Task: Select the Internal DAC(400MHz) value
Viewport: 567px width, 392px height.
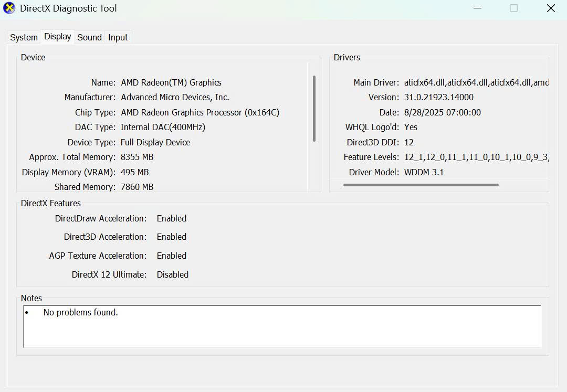Action: coord(163,128)
